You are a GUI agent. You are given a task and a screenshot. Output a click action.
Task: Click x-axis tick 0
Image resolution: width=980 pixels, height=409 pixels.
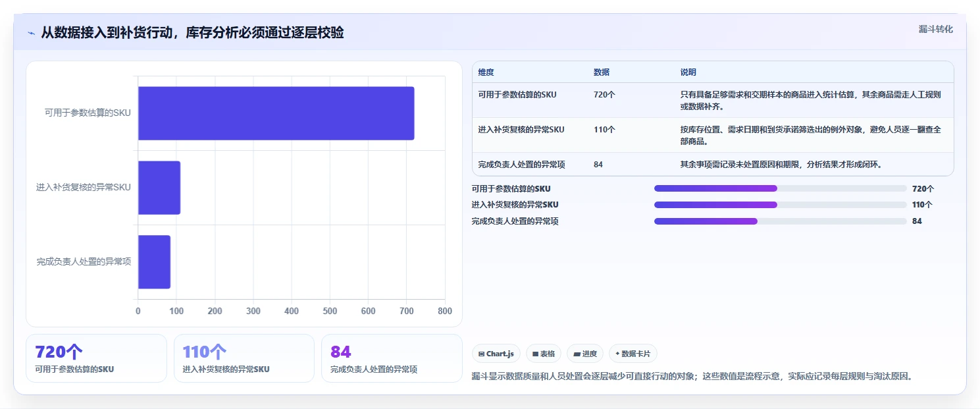click(138, 311)
